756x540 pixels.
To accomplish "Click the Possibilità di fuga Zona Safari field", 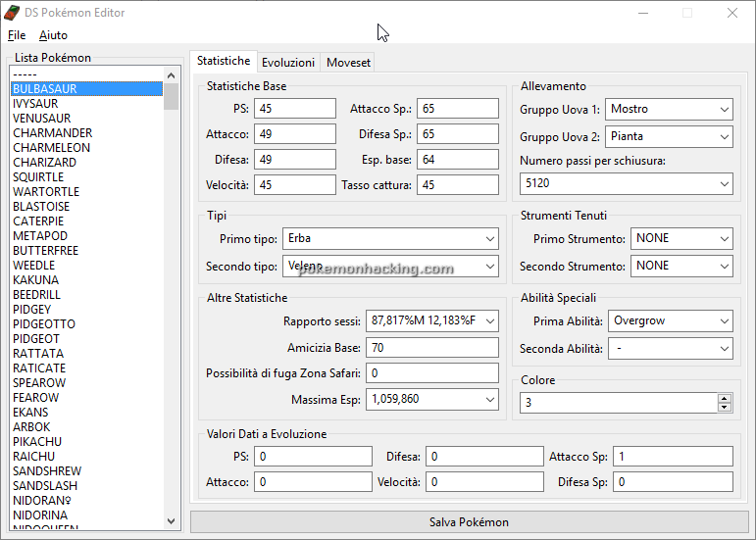I will (x=432, y=373).
